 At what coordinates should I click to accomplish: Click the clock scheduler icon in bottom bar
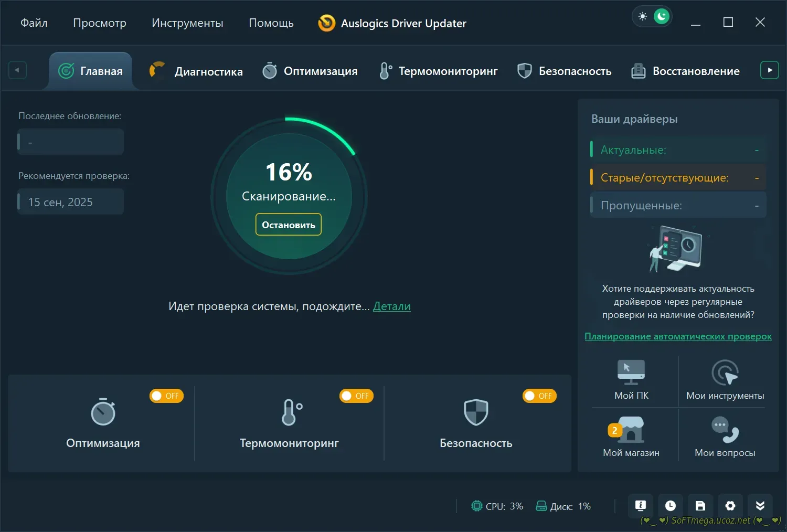[670, 506]
